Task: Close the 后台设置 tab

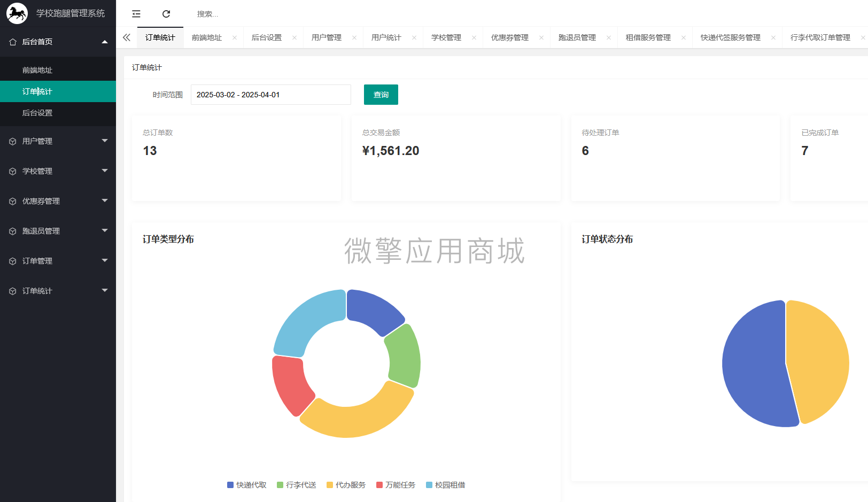Action: [x=294, y=37]
